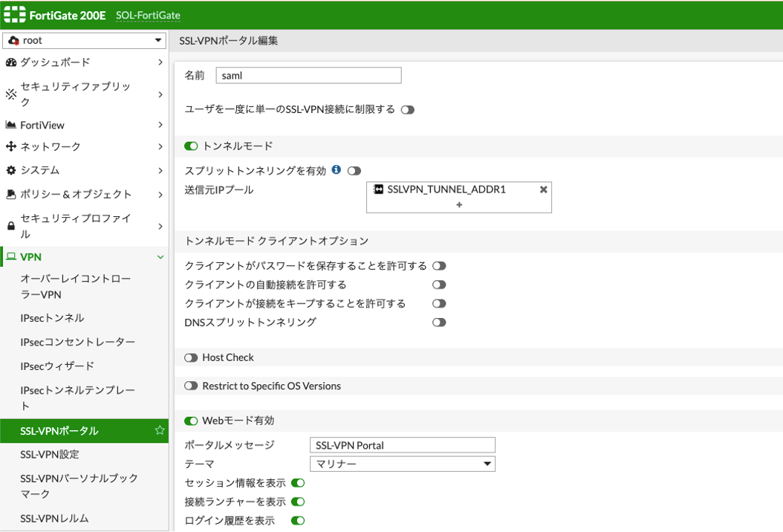Open IPsecウィザード menu item
This screenshot has height=532, width=783.
[84, 366]
